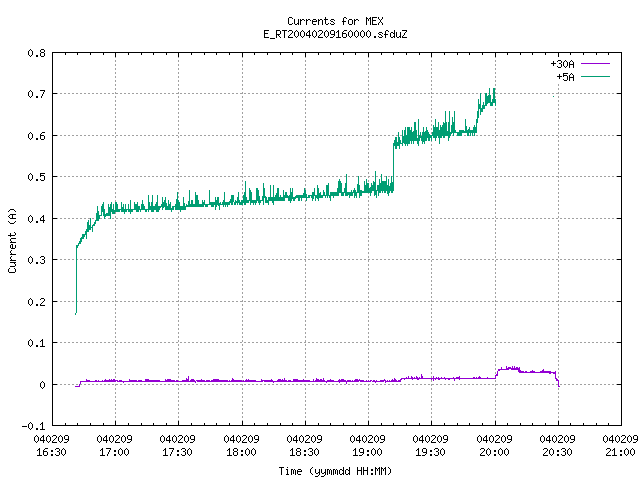Viewport: 640px width, 480px height.
Task: Click x-axis tick label 20:00
Action: coord(494,452)
